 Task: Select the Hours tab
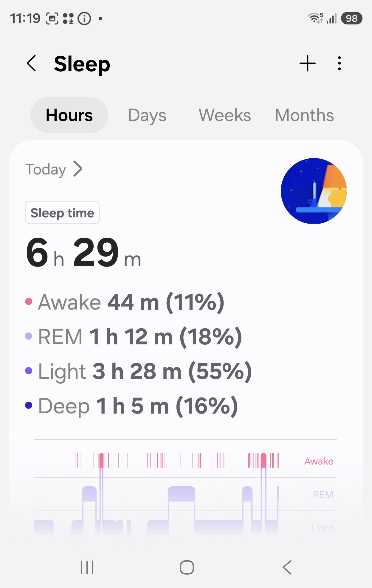(x=69, y=115)
